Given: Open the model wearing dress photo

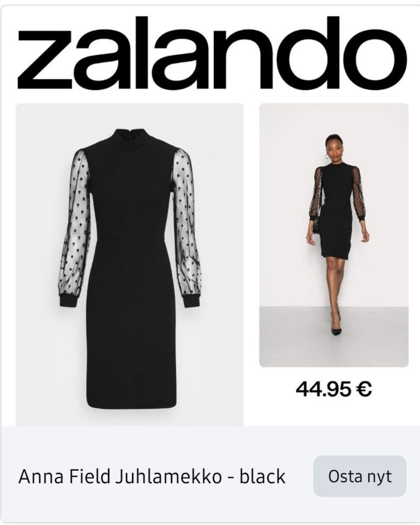Looking at the screenshot, I should pos(334,235).
